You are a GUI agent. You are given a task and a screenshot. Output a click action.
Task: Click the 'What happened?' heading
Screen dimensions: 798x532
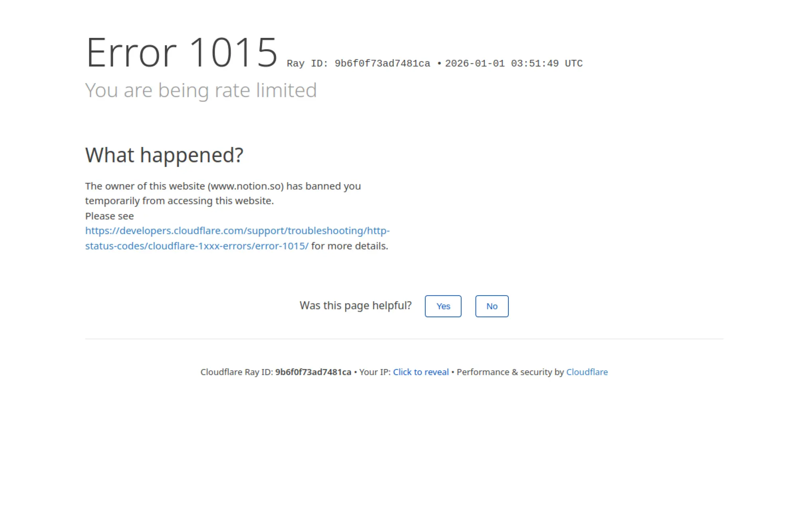pos(164,155)
